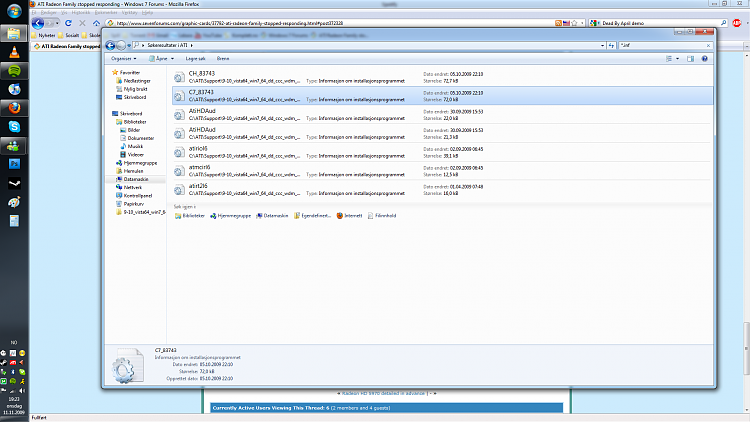
Task: Open Hjelp menu in Firefox
Action: [x=148, y=12]
